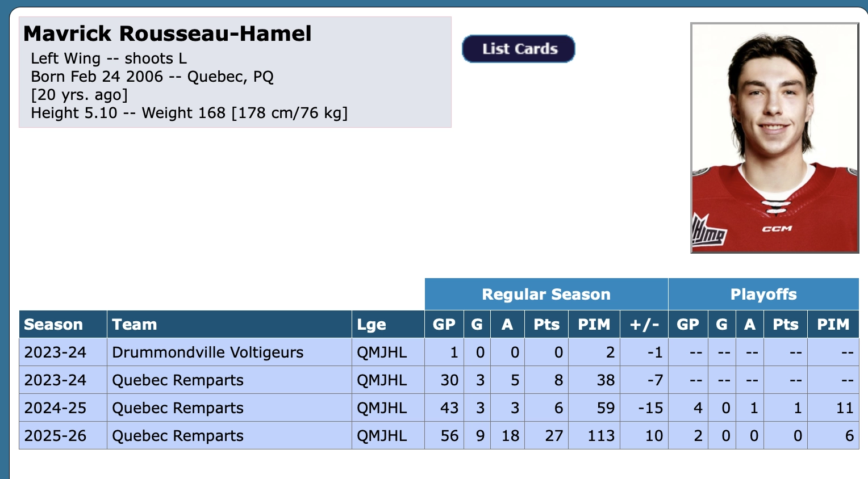Click the 113 penalty minutes cell
868x479 pixels.
[594, 436]
